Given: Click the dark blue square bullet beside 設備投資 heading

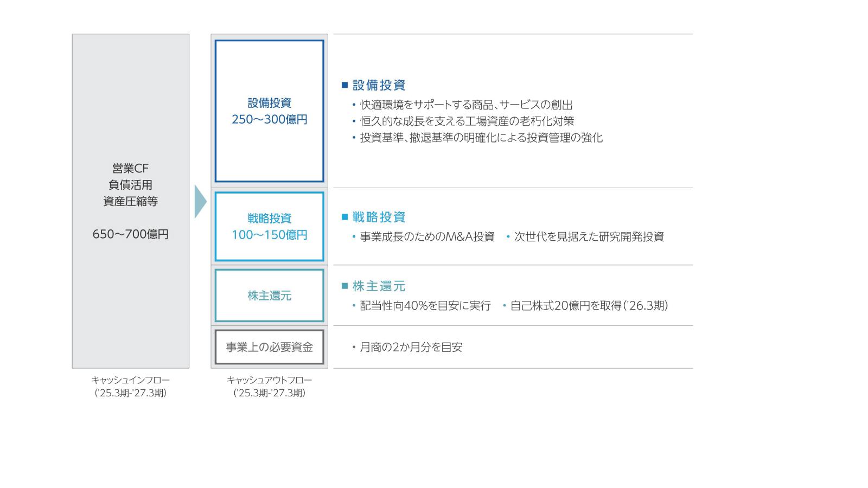Looking at the screenshot, I should coord(344,85).
